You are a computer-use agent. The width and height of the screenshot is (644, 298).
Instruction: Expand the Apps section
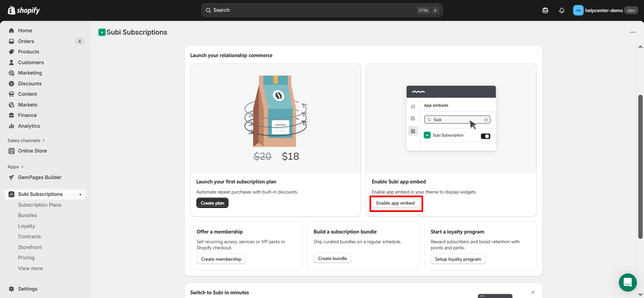point(15,167)
